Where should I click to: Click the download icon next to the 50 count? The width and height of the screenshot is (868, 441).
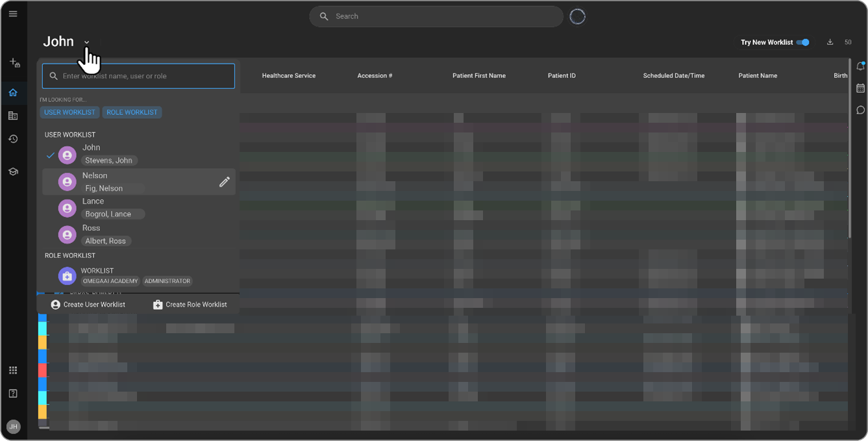pos(830,42)
